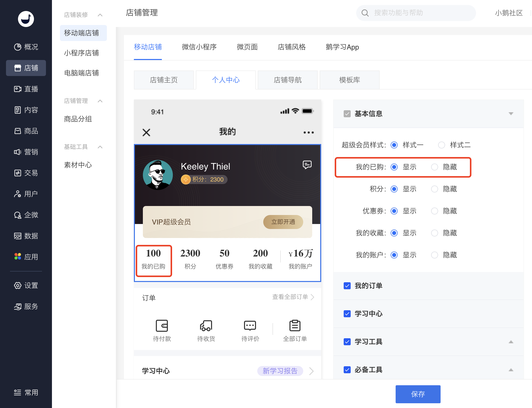Open the 设置 settings section
The width and height of the screenshot is (532, 408).
(26, 285)
